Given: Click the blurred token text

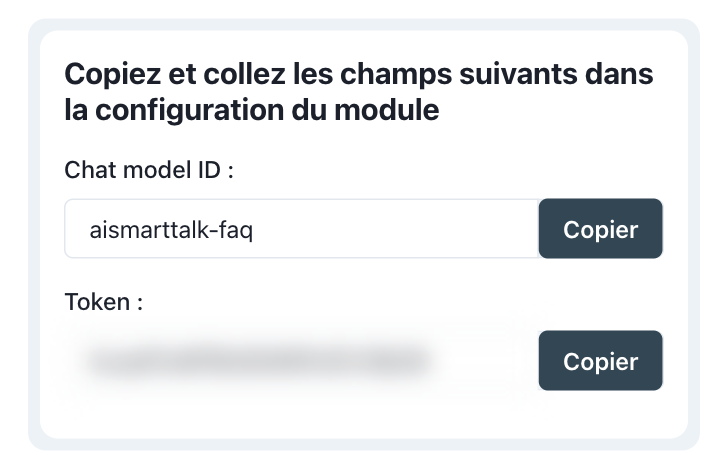Looking at the screenshot, I should pyautogui.click(x=256, y=361).
